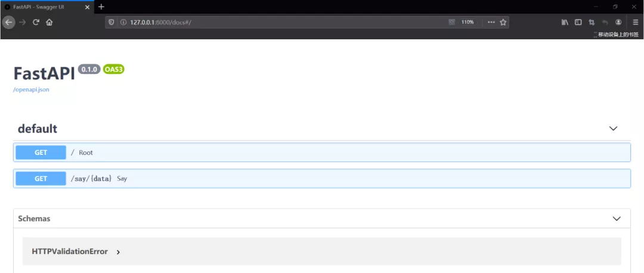Click the default section heading

pyautogui.click(x=38, y=129)
